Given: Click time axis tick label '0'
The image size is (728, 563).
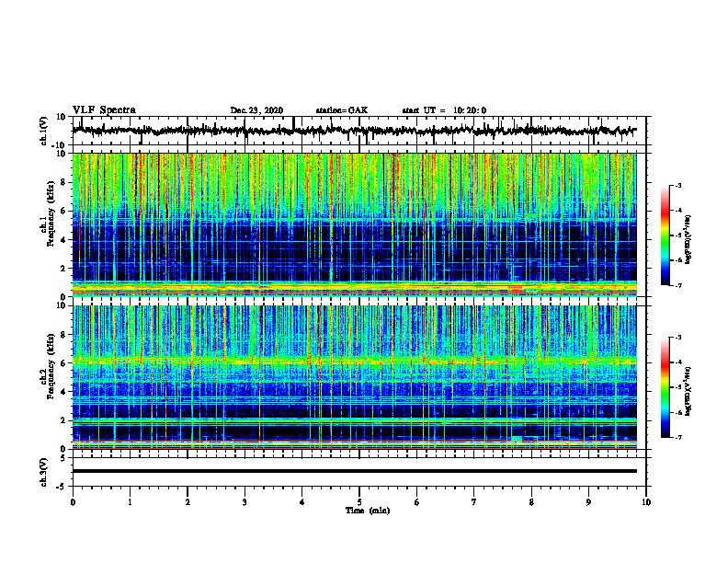Looking at the screenshot, I should click(73, 502).
